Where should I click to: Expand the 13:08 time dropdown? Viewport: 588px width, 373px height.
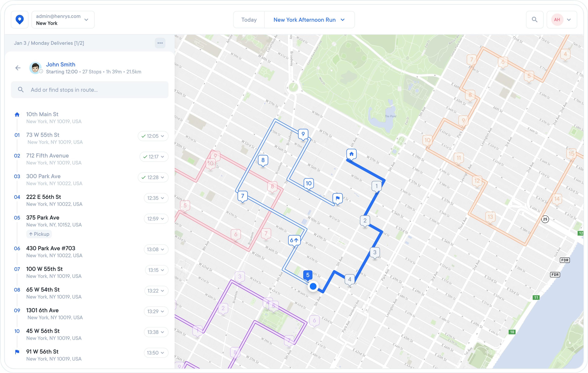[156, 249]
